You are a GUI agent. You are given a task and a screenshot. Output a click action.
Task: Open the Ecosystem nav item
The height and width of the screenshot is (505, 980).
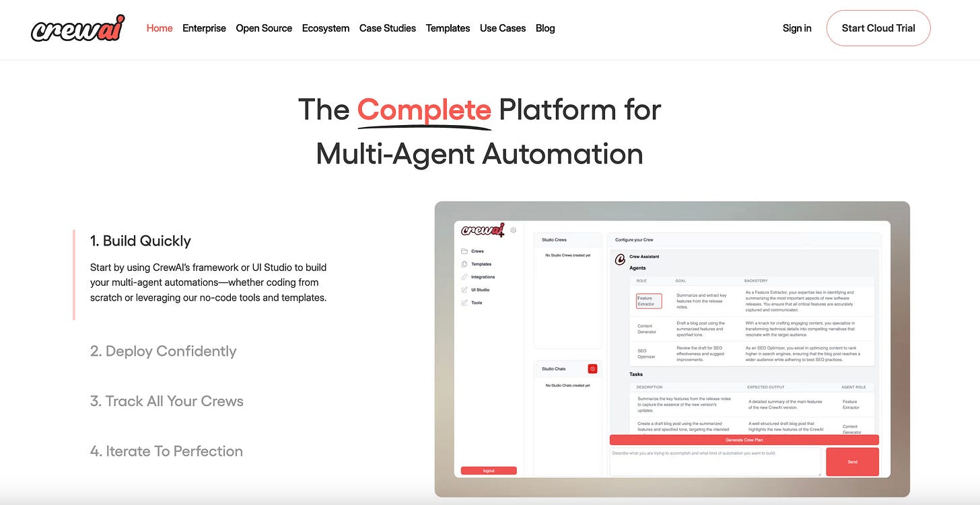[326, 28]
